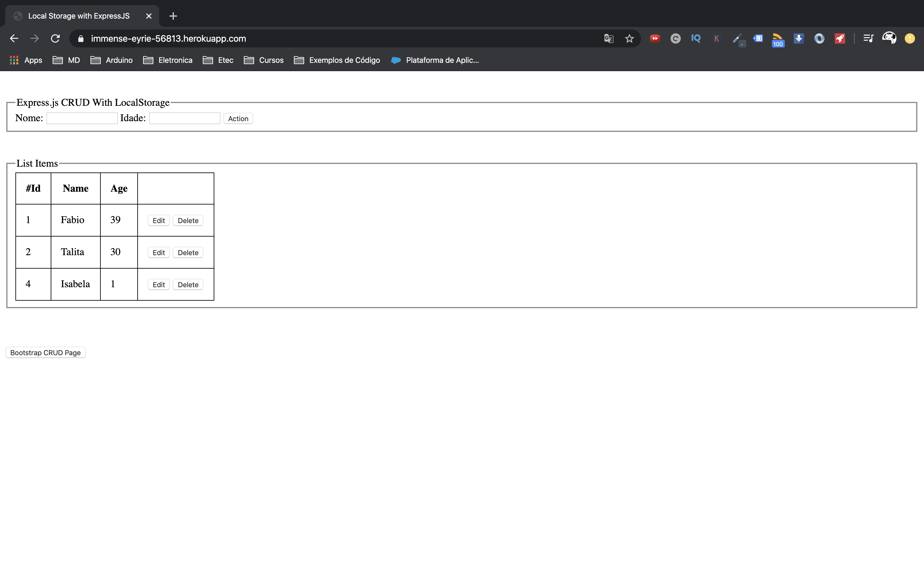Open the Apps bookmarks shortcut
Screen dimensions: 924x577
(x=26, y=60)
